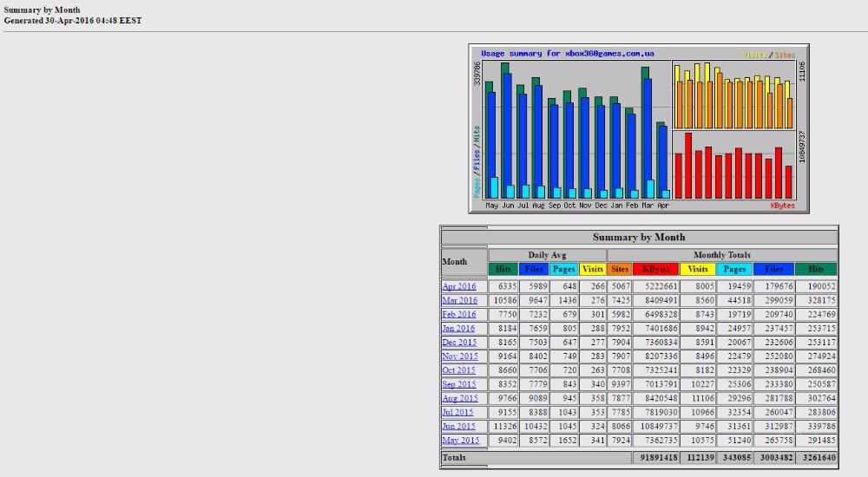Viewport: 868px width, 477px height.
Task: Click the red KBytes bar chart panel
Action: [x=734, y=165]
